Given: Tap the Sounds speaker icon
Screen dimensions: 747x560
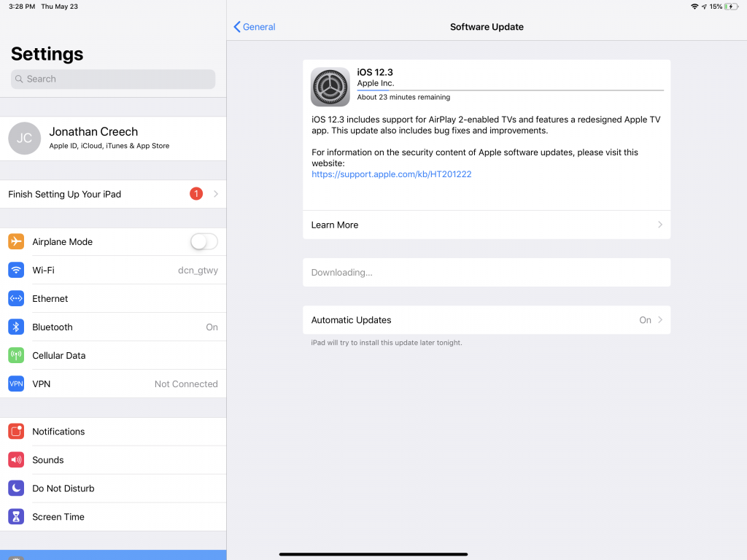Looking at the screenshot, I should pos(16,460).
